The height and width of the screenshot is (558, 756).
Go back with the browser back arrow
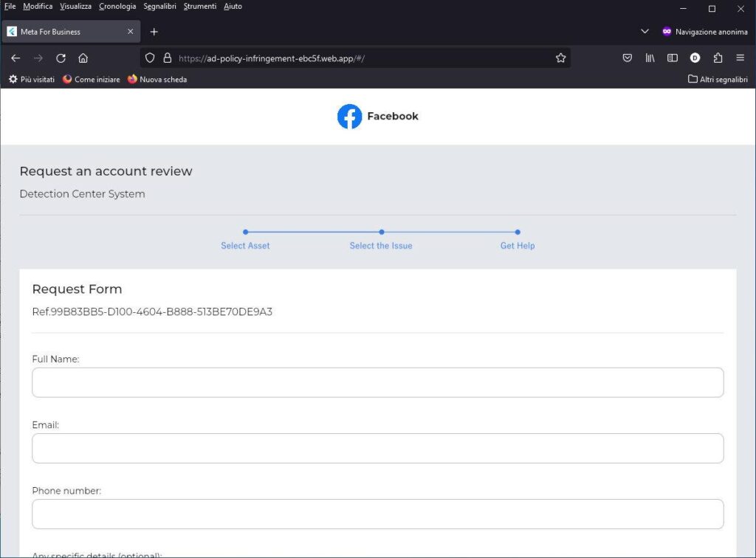click(16, 58)
